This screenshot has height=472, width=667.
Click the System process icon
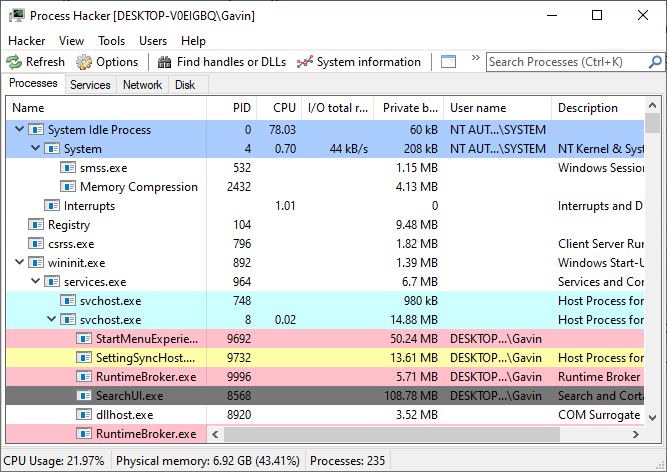(x=52, y=148)
